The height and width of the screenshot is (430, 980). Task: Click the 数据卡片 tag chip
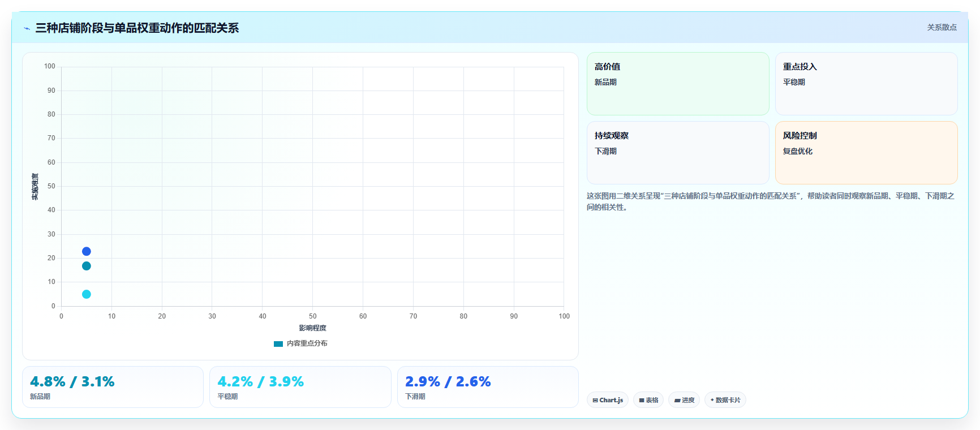(725, 400)
